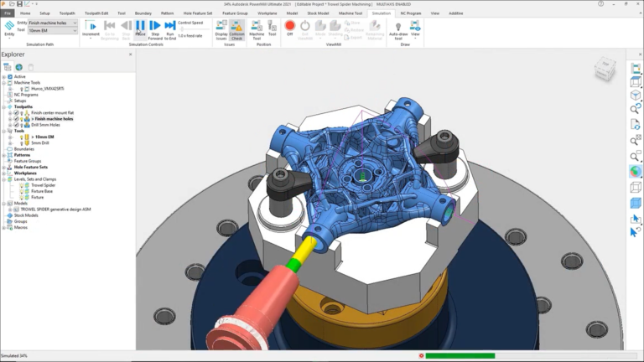Toggle lightbulb for Finish center mount flat
Viewport: 644px width, 362px height.
[x=22, y=113]
